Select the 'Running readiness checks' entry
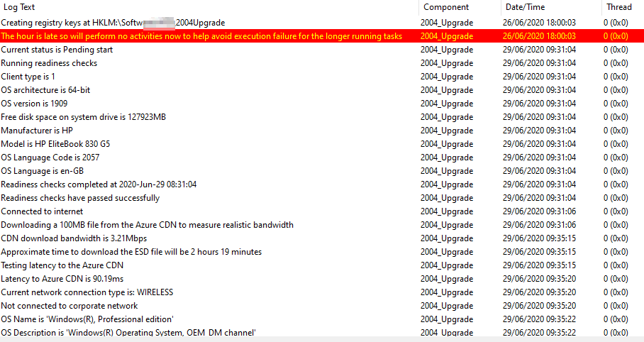The height and width of the screenshot is (342, 644). point(49,63)
